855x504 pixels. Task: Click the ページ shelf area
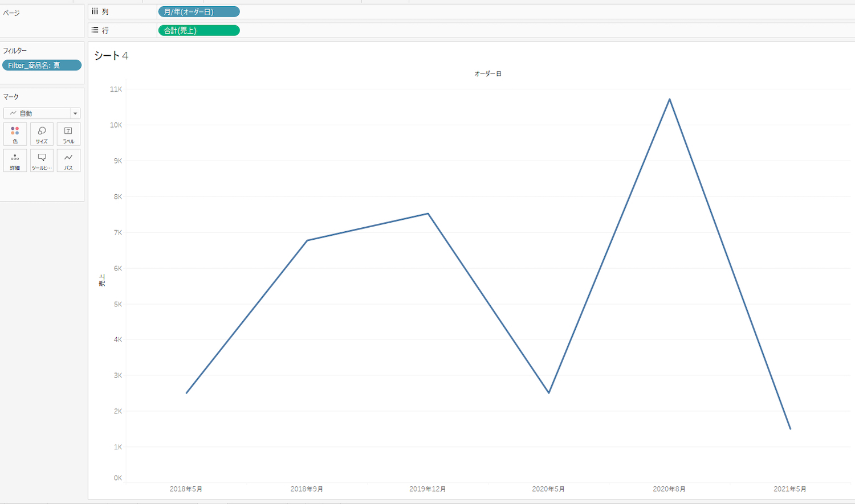pos(42,23)
